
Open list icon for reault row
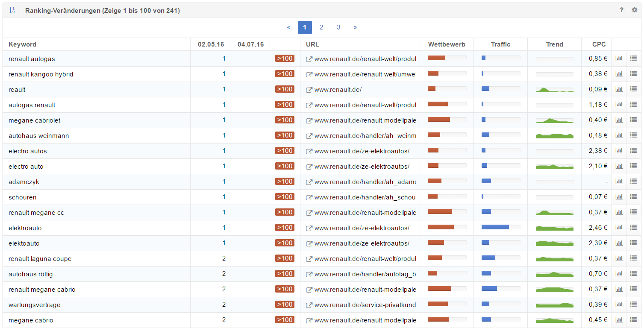tap(633, 89)
